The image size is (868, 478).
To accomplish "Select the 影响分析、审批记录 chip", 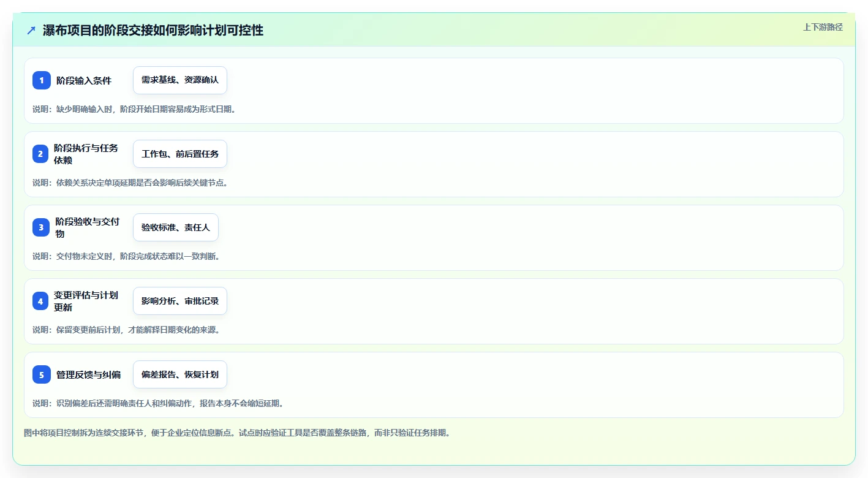I will click(x=180, y=301).
